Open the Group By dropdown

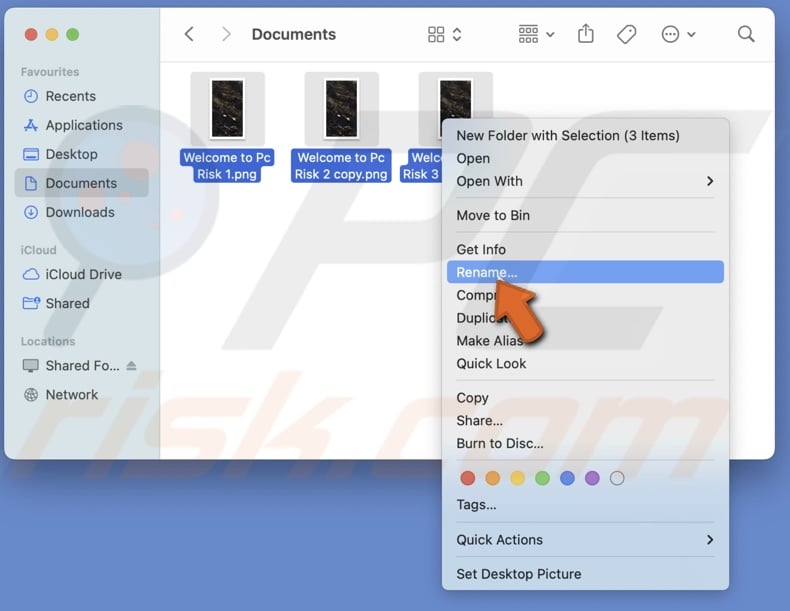click(x=536, y=34)
